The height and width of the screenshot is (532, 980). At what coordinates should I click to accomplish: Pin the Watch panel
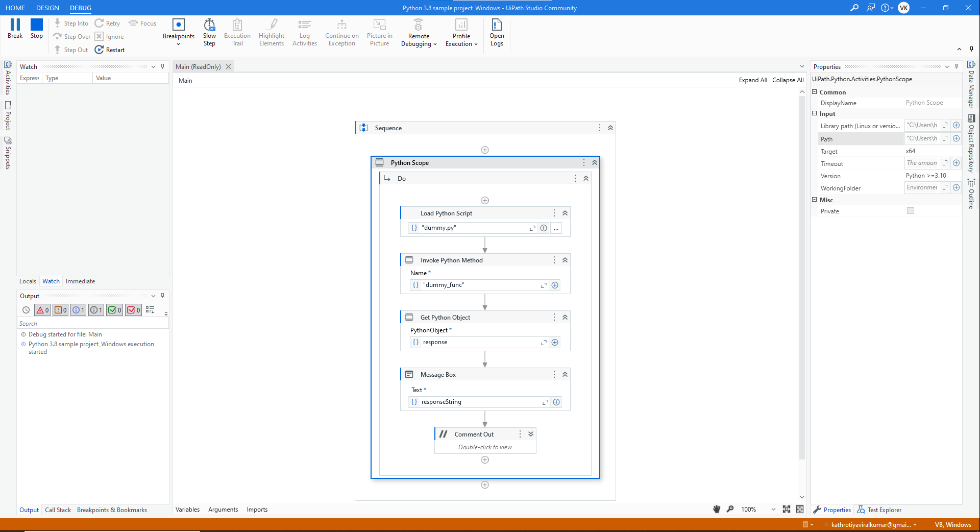pos(163,66)
